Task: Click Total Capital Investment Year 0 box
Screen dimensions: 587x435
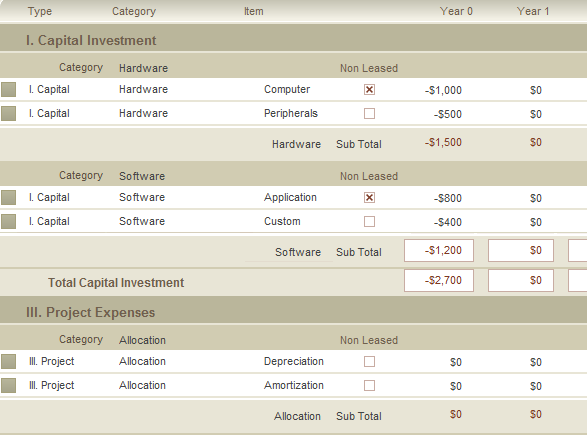Action: tap(439, 280)
